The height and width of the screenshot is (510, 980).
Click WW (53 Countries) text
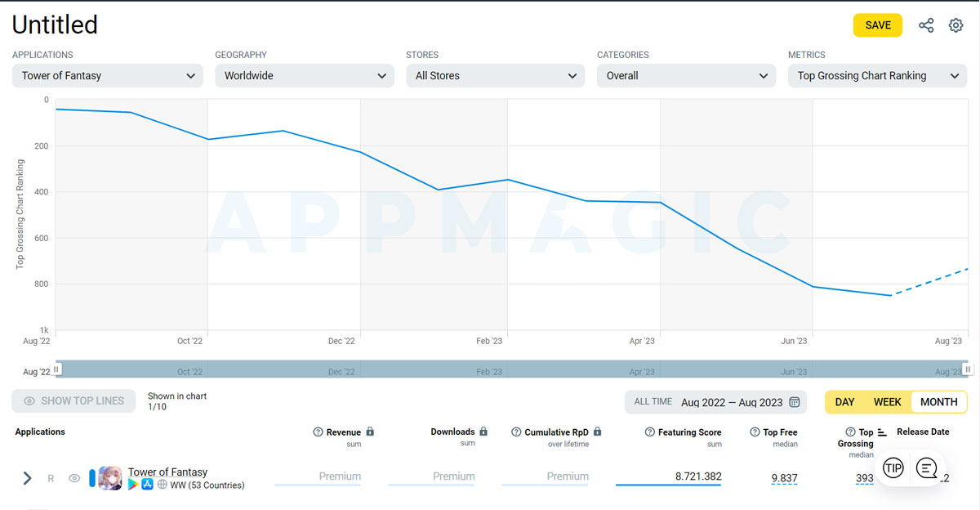(x=207, y=485)
